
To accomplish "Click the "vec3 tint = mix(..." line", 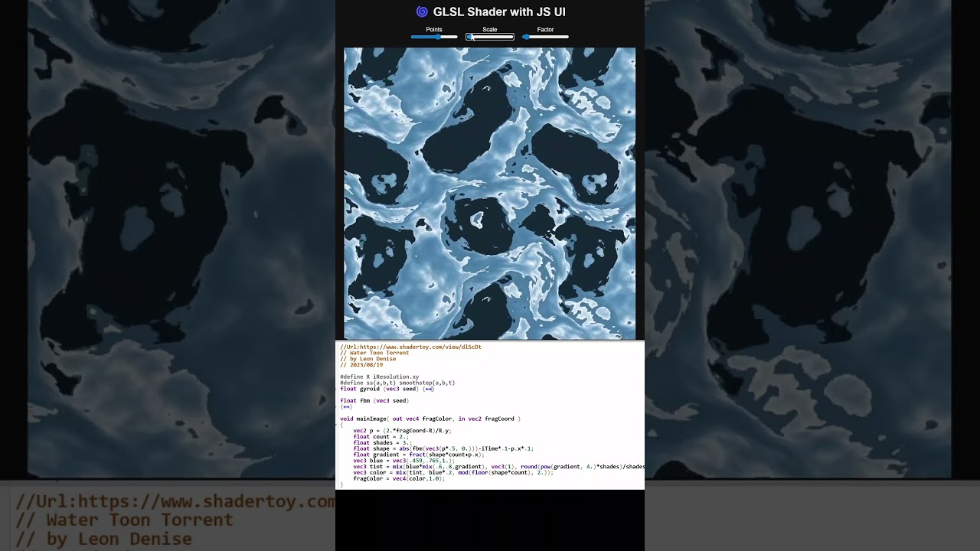I will click(498, 467).
